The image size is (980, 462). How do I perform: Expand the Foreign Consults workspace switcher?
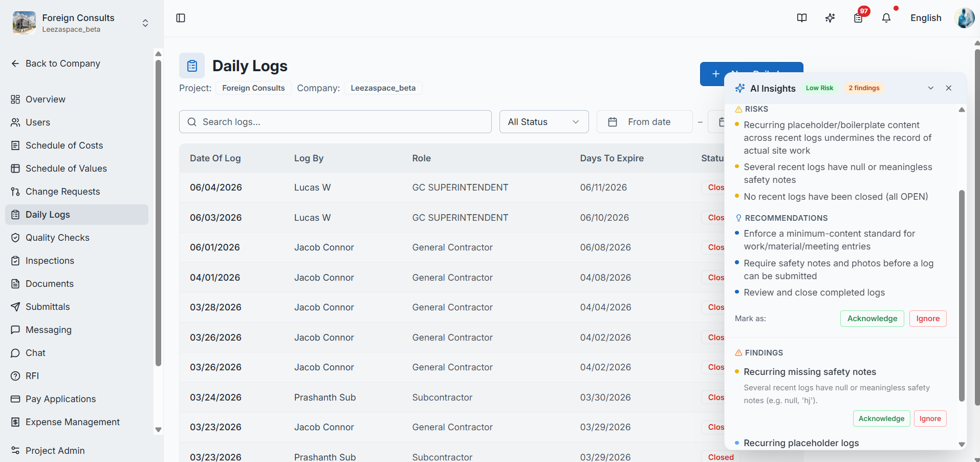click(145, 23)
